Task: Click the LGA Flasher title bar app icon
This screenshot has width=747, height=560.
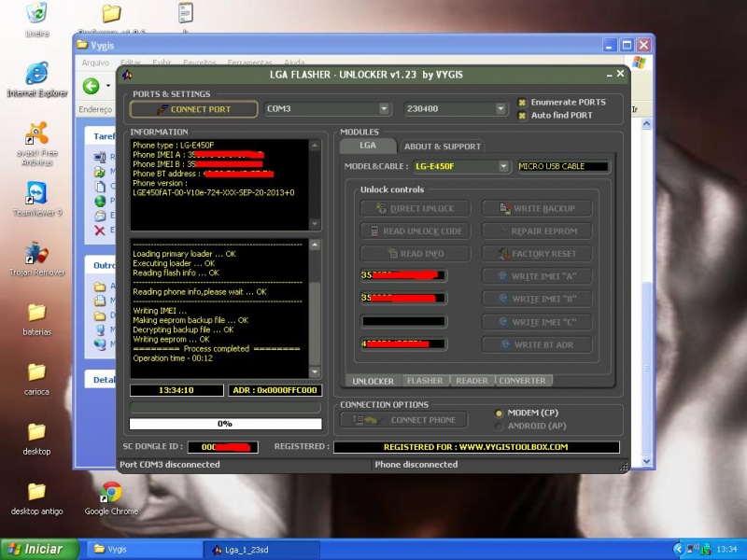Action: point(127,75)
